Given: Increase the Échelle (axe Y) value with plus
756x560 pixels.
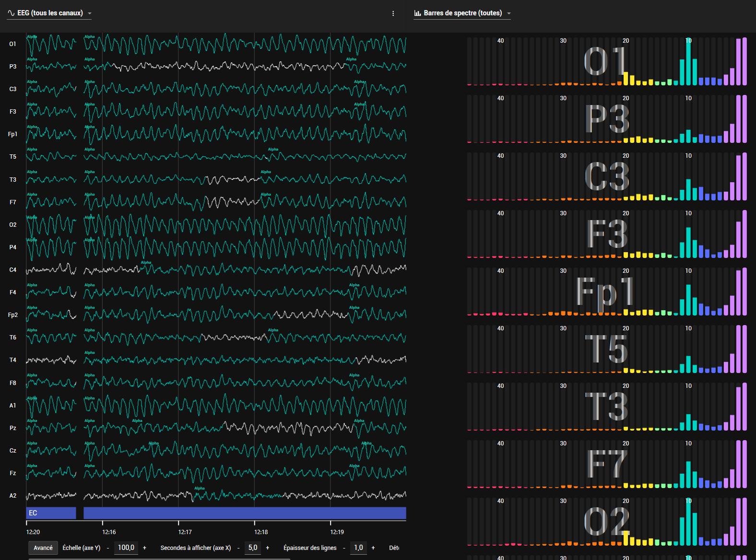Looking at the screenshot, I should 144,548.
